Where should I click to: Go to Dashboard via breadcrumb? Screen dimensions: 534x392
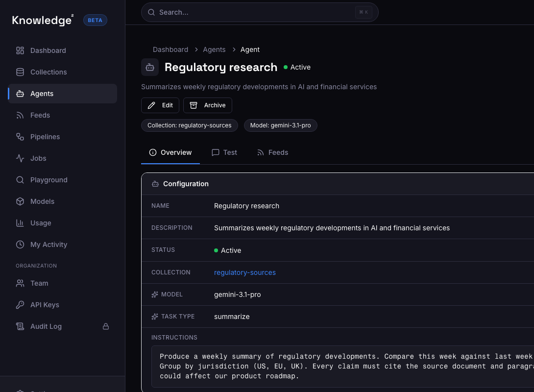[x=170, y=49]
